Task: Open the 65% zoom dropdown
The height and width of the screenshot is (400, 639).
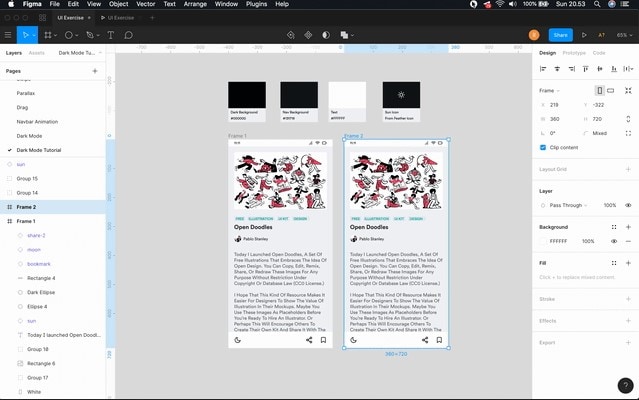Action: 624,35
